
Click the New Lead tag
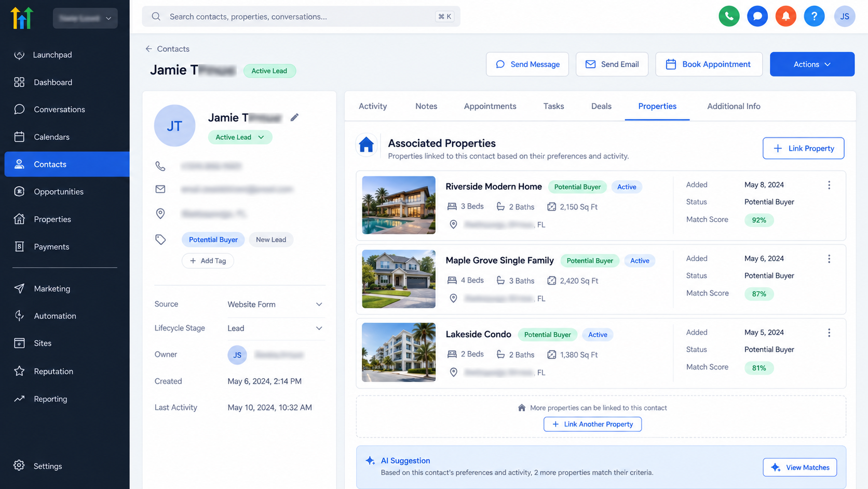[271, 240]
